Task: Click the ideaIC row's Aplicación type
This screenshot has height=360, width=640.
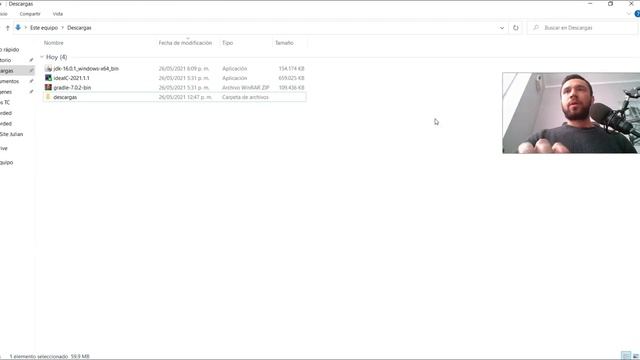Action: (234, 78)
